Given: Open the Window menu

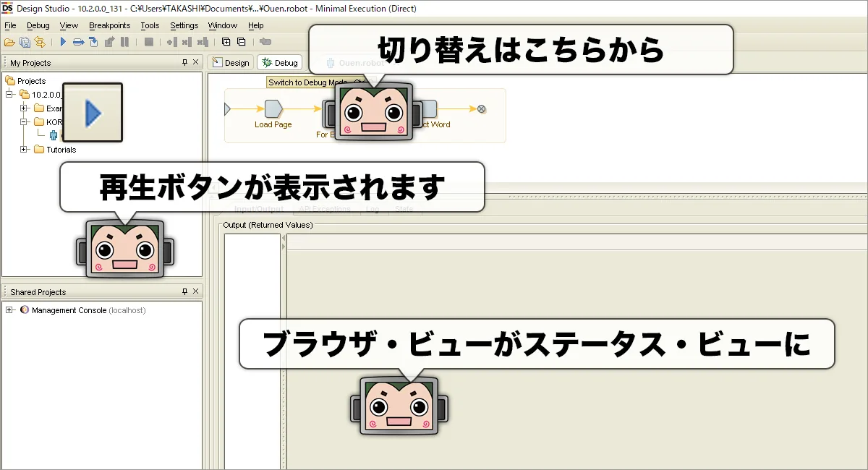Looking at the screenshot, I should [222, 25].
